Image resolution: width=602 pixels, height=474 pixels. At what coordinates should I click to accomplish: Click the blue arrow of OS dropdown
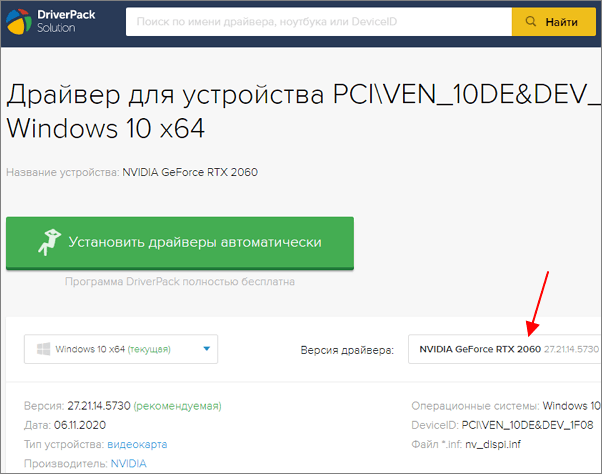point(207,348)
